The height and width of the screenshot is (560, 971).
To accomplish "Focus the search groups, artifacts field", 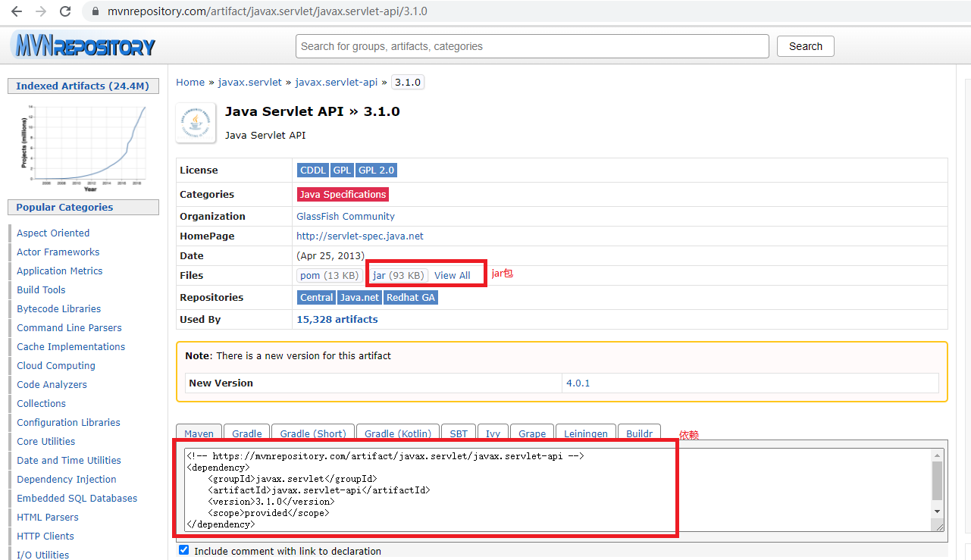I will pyautogui.click(x=532, y=46).
